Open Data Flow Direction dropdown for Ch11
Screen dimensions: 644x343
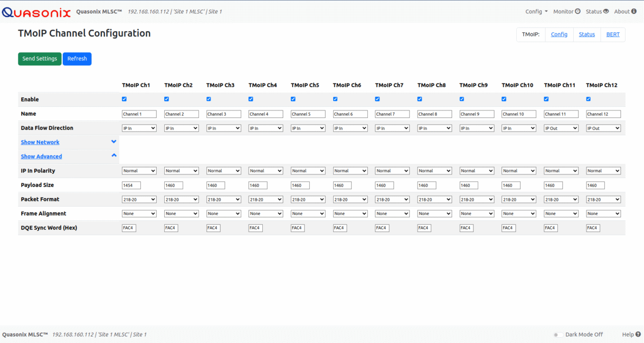pos(561,128)
